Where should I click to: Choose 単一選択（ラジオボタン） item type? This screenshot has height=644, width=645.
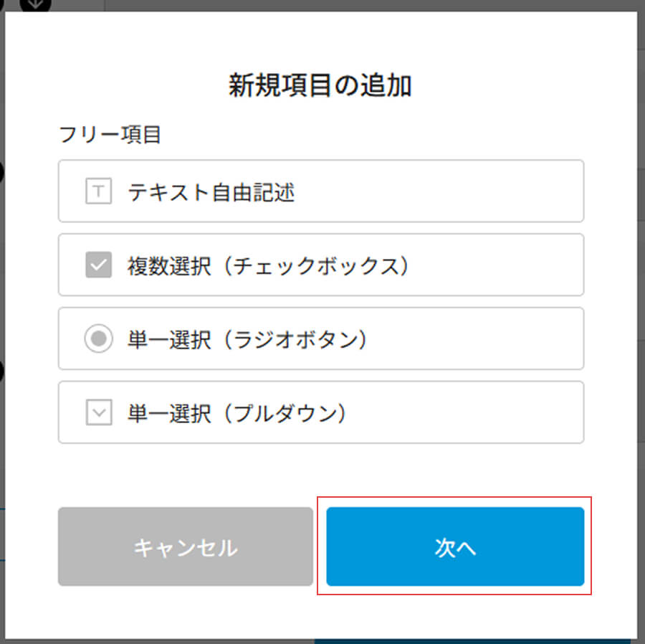[320, 338]
